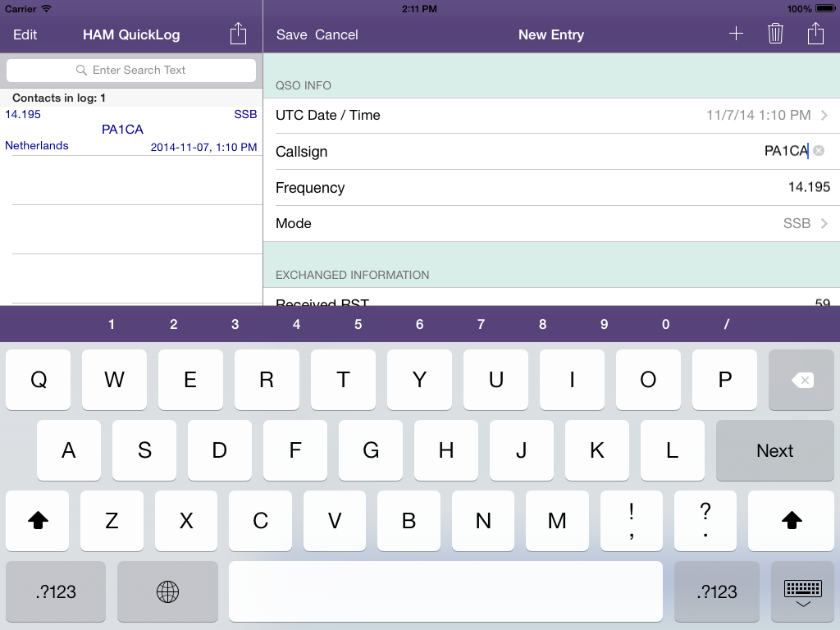The width and height of the screenshot is (840, 630).
Task: Tap the A key
Action: pyautogui.click(x=69, y=450)
